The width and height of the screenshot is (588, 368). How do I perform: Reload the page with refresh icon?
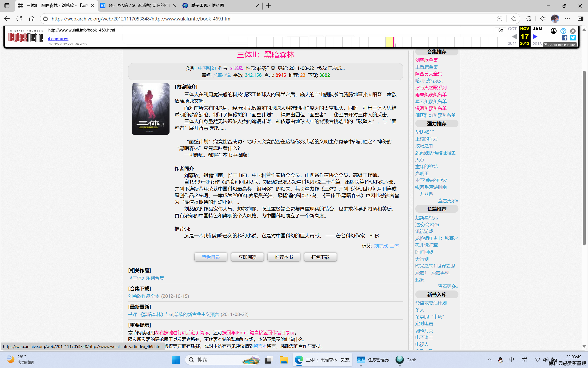tap(19, 18)
